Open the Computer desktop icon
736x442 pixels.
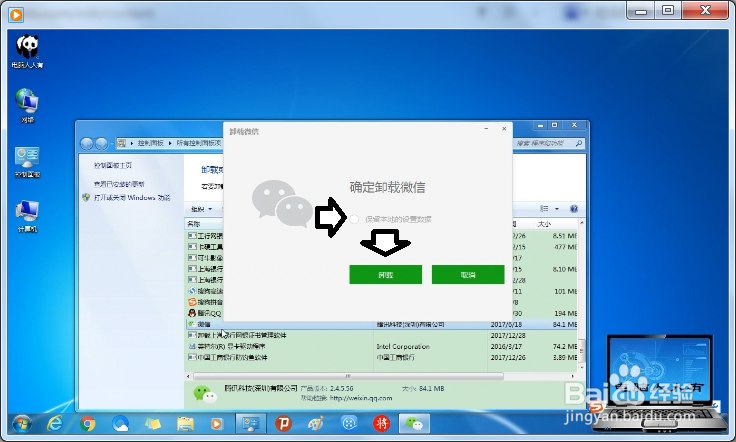click(x=27, y=216)
